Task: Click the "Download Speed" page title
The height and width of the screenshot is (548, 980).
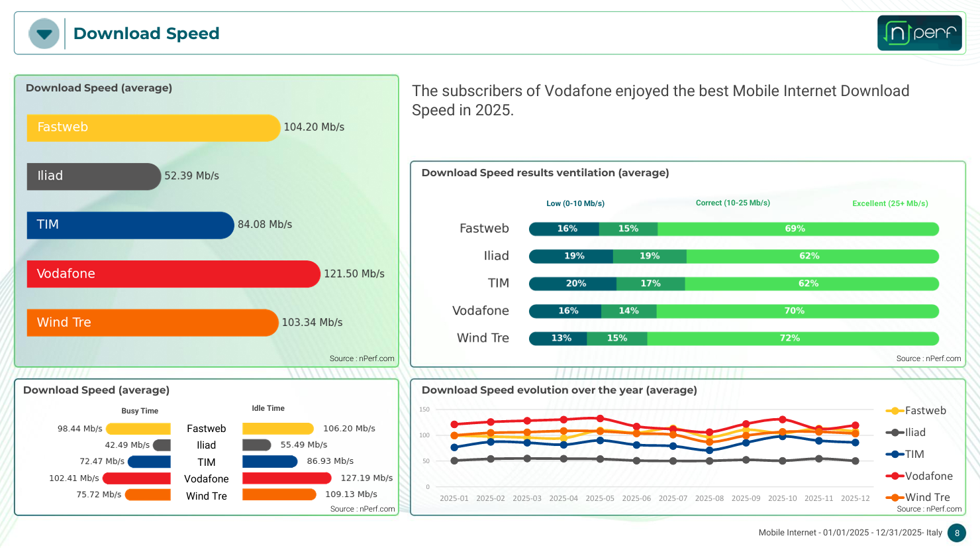Action: point(146,34)
